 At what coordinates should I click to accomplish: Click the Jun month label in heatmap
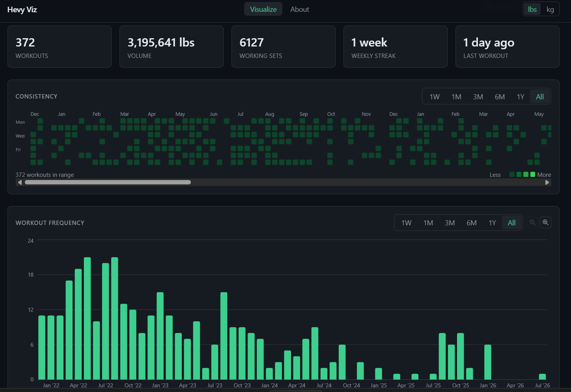pyautogui.click(x=213, y=114)
